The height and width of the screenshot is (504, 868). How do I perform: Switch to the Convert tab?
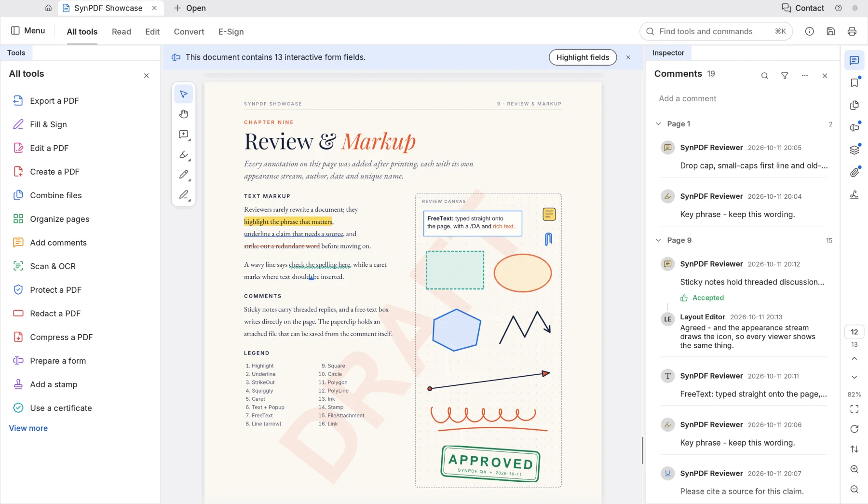click(189, 32)
